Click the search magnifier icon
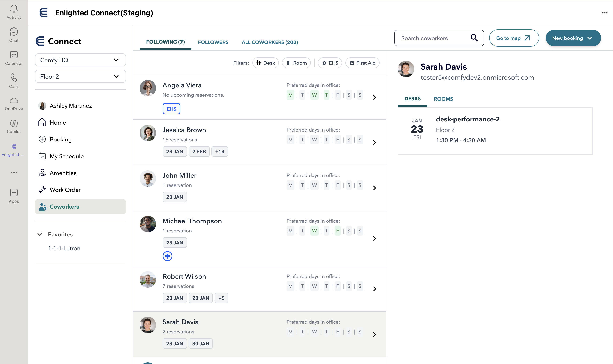This screenshot has width=613, height=364. coord(474,38)
